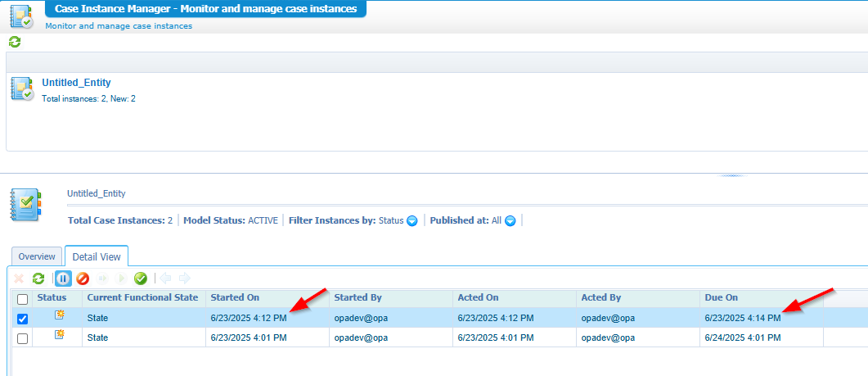Toggle the select-all header checkbox
Viewport: 868px width, 376px height.
pos(22,299)
